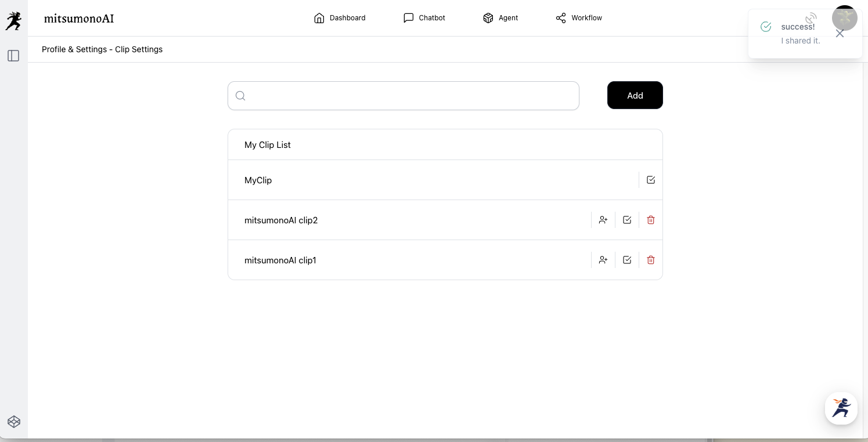Dismiss the success notification toast
The width and height of the screenshot is (868, 442).
tap(840, 34)
